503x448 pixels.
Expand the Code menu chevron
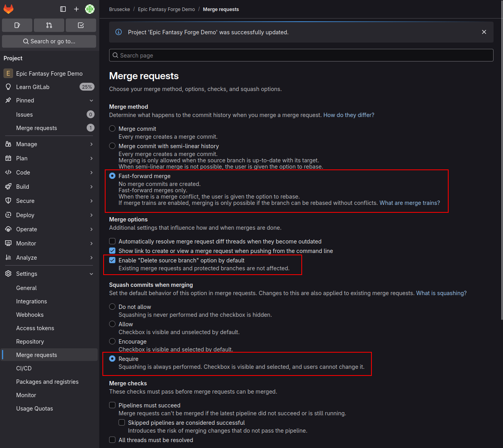[91, 173]
